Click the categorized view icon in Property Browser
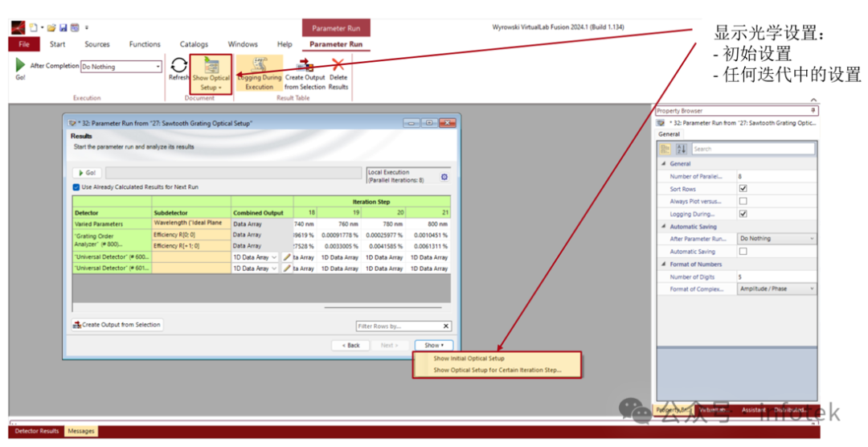The height and width of the screenshot is (447, 868). click(x=665, y=149)
